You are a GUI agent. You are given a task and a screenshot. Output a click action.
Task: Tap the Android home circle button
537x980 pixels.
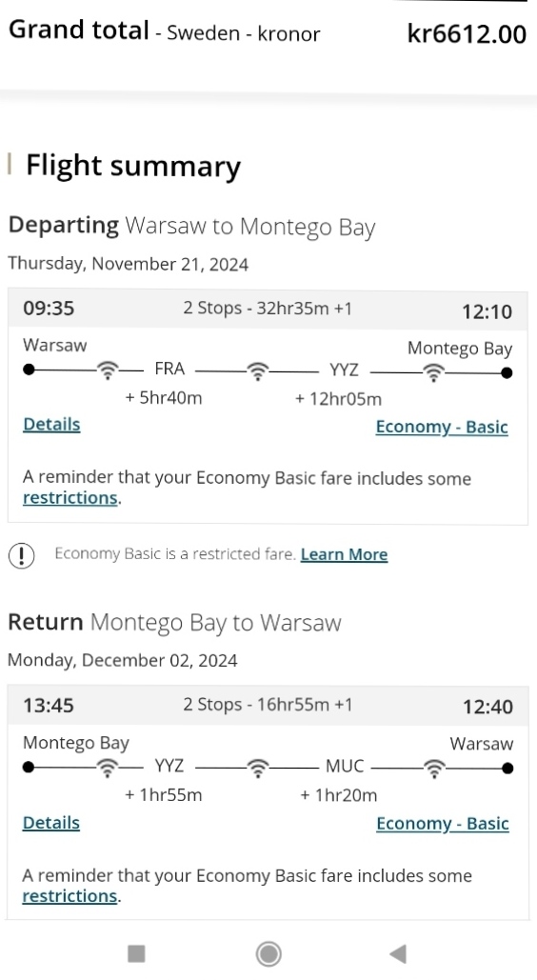point(268,953)
